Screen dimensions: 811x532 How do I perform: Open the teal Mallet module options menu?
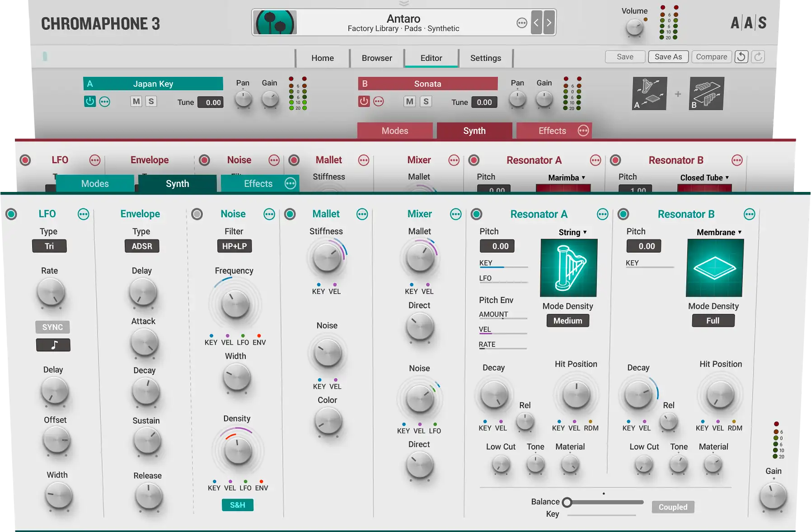362,214
